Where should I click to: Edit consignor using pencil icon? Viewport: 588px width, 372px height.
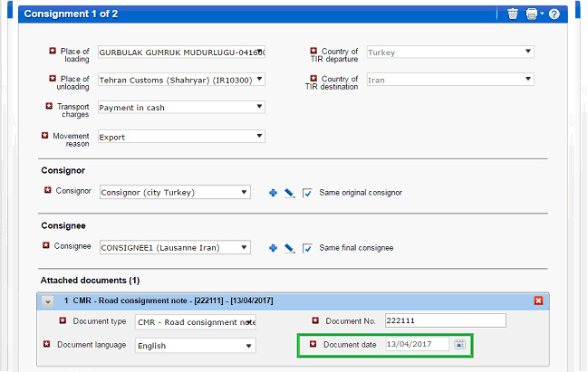tap(289, 193)
